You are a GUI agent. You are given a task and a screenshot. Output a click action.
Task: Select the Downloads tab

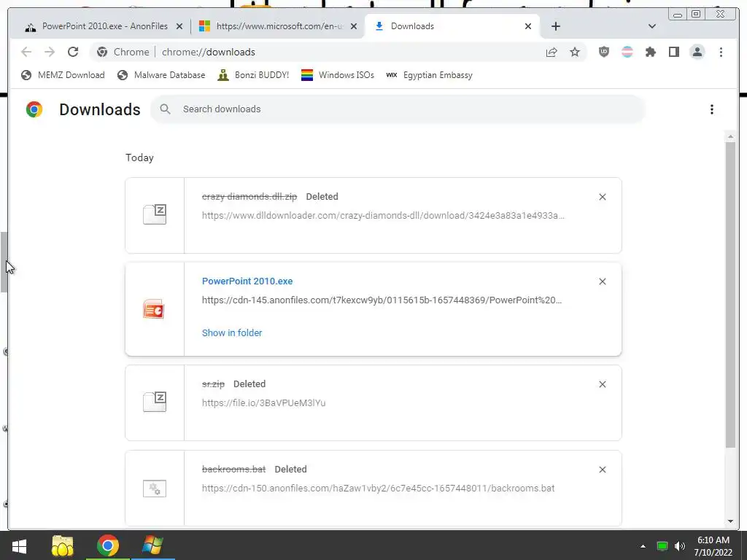tap(452, 26)
